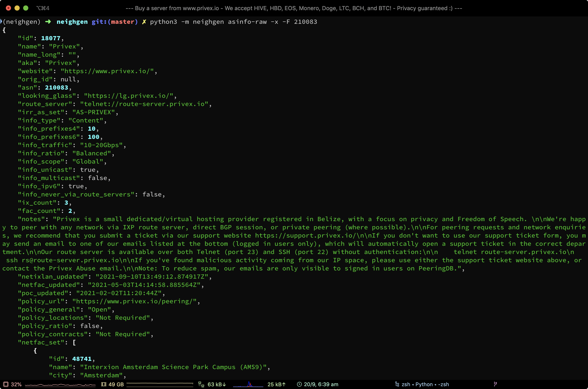Close the terminal with red button
The image size is (588, 389).
coord(8,8)
